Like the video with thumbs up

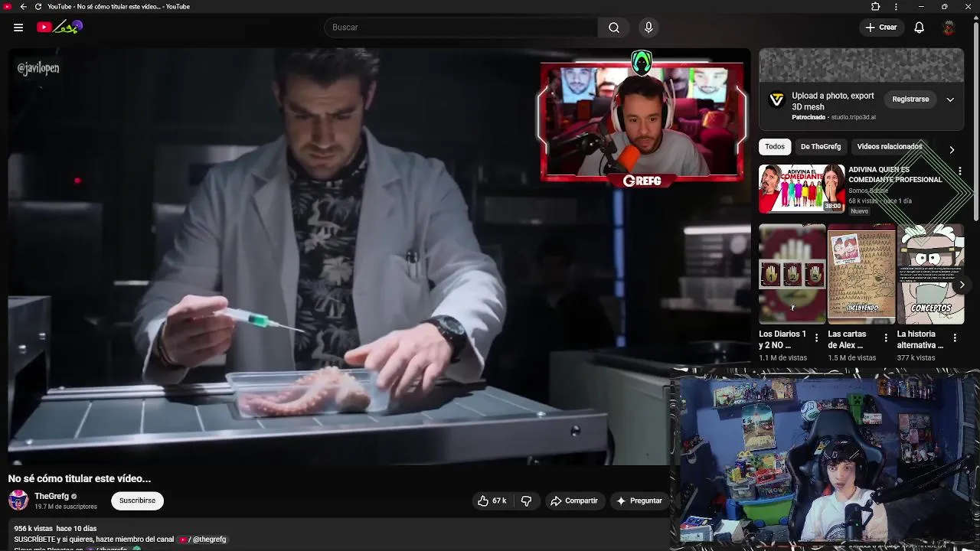coord(492,500)
